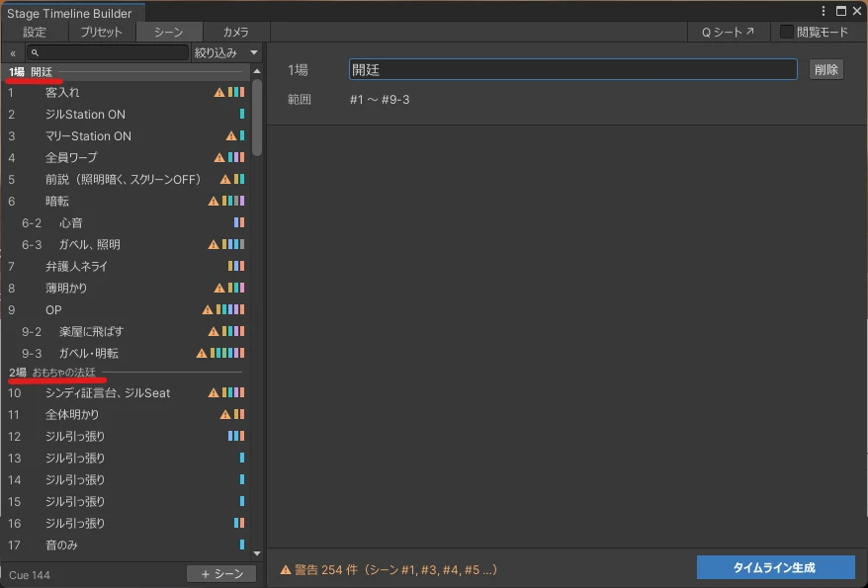The height and width of the screenshot is (588, 868).
Task: Click the warning icon on 楽屋に飛ばす row
Action: coord(214,332)
